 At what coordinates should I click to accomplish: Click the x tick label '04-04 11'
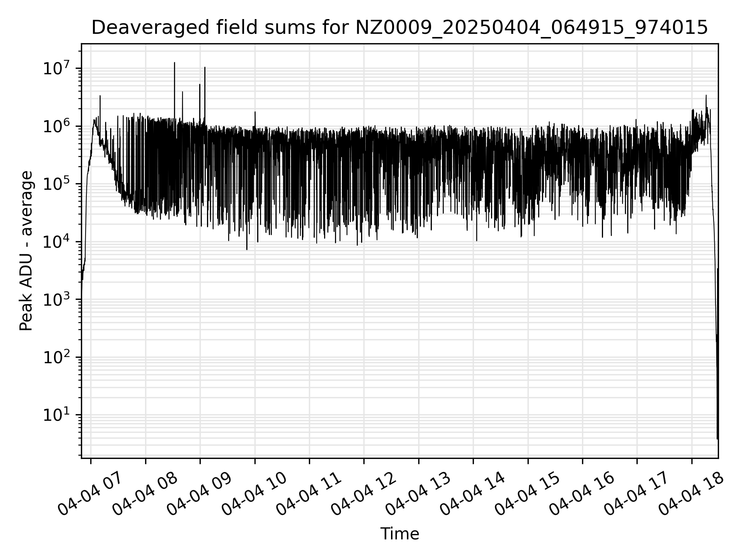coord(309,494)
